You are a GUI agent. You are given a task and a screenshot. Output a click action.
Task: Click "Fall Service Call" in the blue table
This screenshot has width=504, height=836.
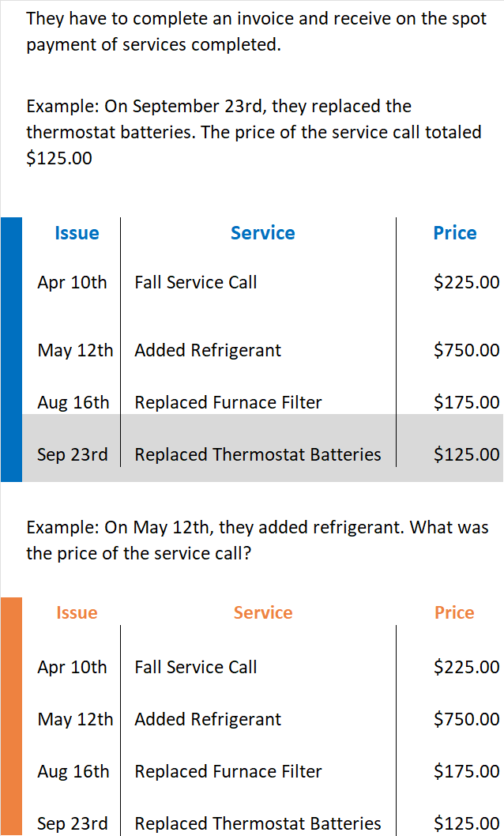195,282
